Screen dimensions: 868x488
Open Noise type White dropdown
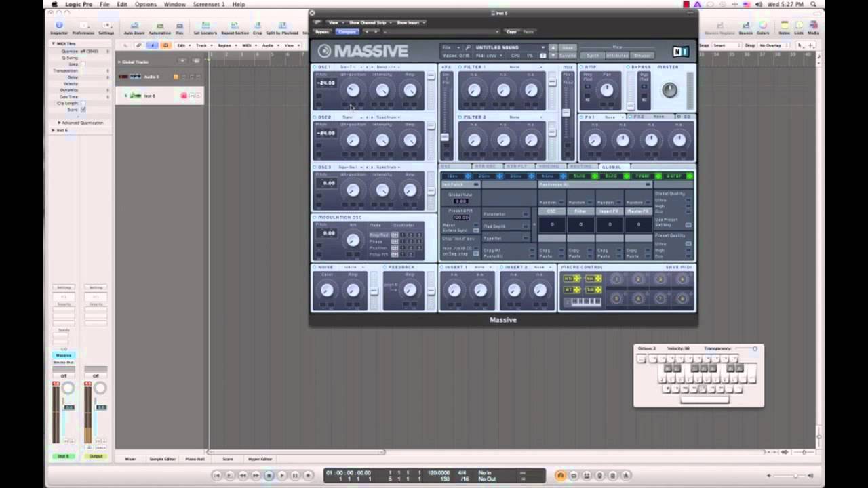[x=353, y=268]
